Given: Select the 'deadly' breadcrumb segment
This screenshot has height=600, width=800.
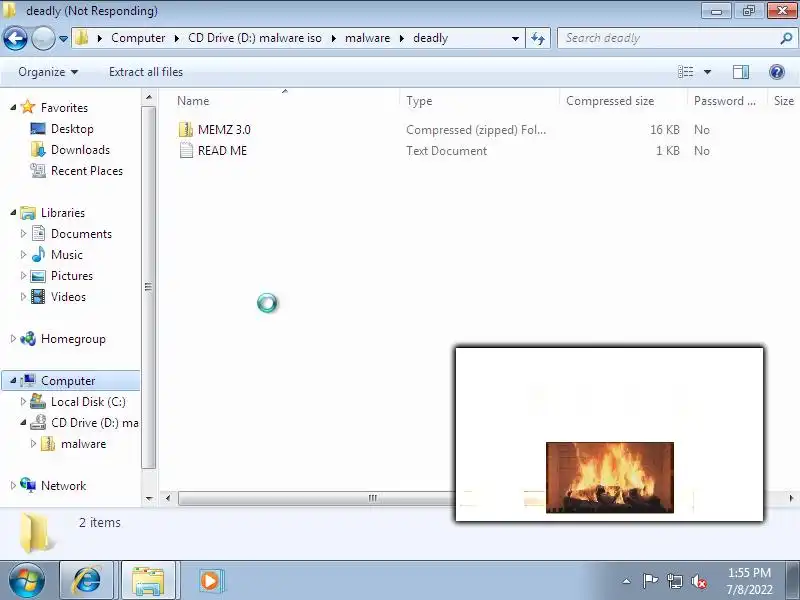Looking at the screenshot, I should [430, 38].
